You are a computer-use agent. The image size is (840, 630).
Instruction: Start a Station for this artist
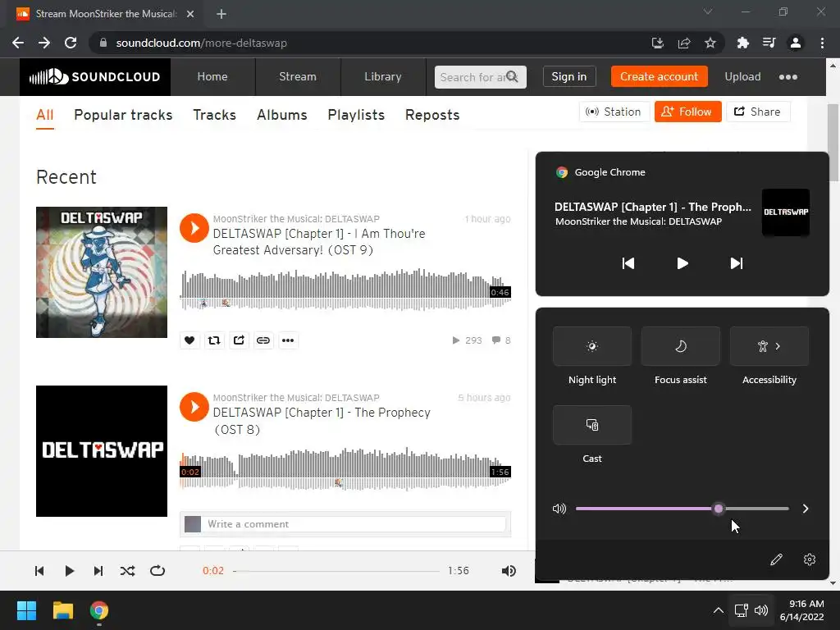pos(614,112)
